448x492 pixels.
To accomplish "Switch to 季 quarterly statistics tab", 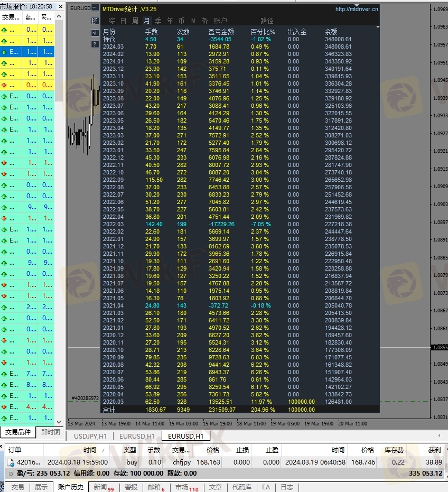I will 158,21.
